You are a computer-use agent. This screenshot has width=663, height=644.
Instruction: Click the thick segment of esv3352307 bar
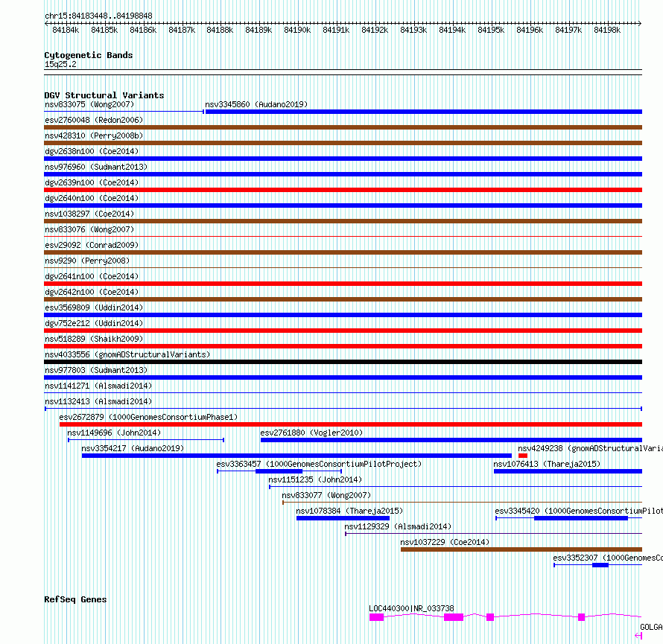point(600,565)
